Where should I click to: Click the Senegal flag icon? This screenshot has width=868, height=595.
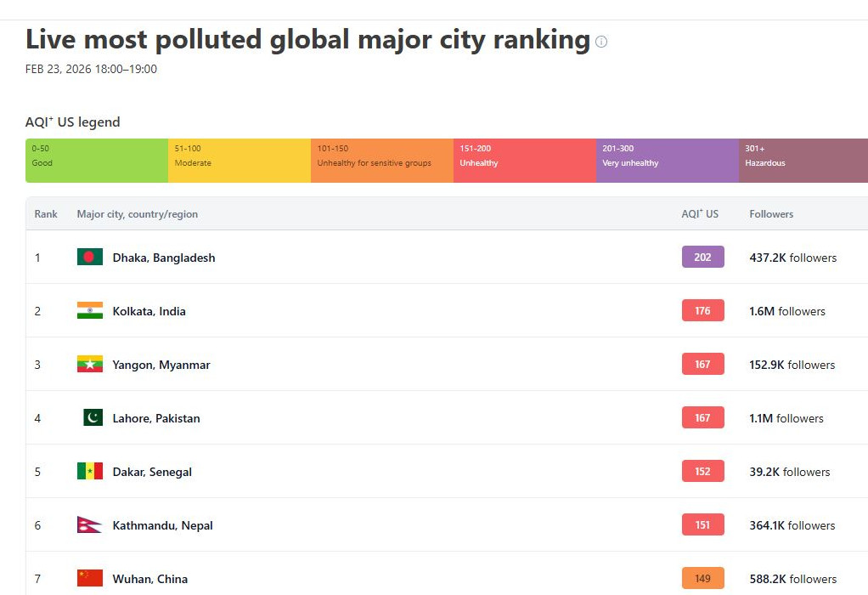90,472
